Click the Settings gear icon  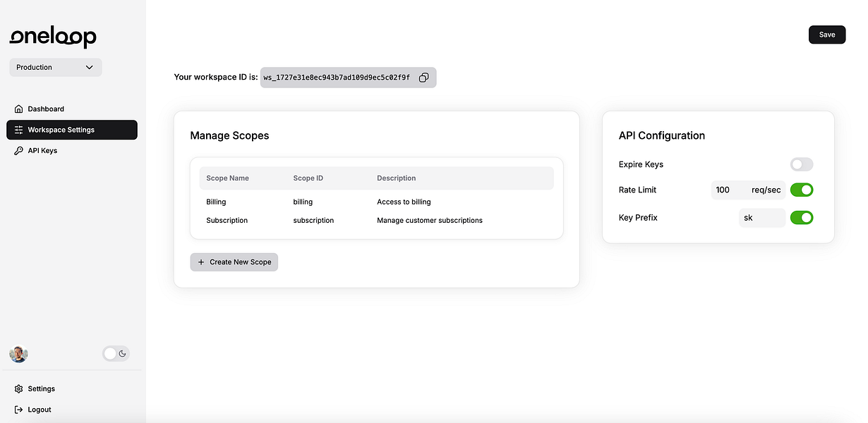pos(19,389)
